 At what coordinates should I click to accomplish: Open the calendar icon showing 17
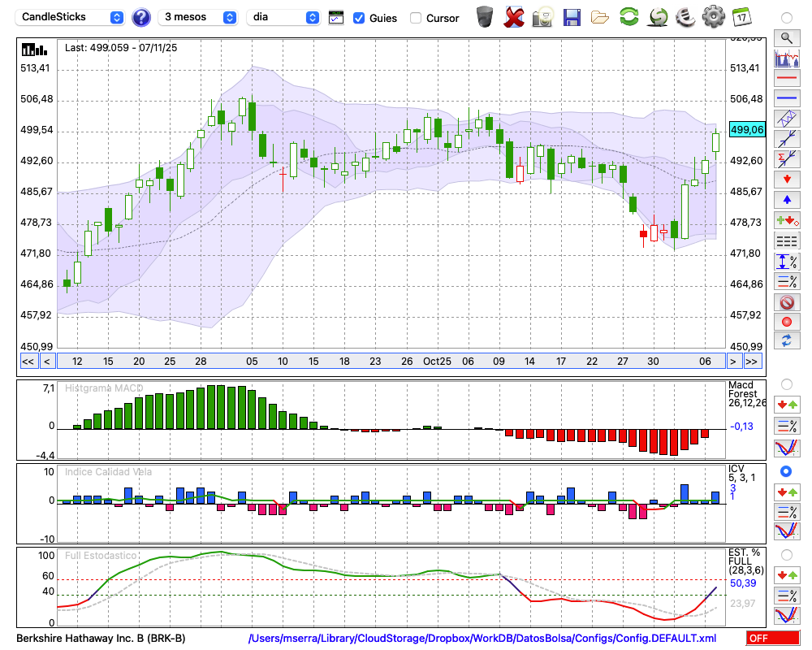(x=741, y=17)
